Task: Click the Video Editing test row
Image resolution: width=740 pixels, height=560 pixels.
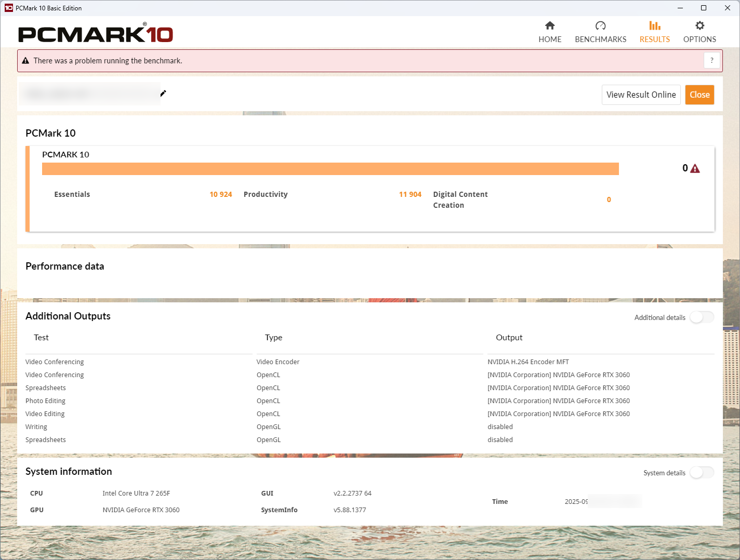Action: click(x=45, y=414)
